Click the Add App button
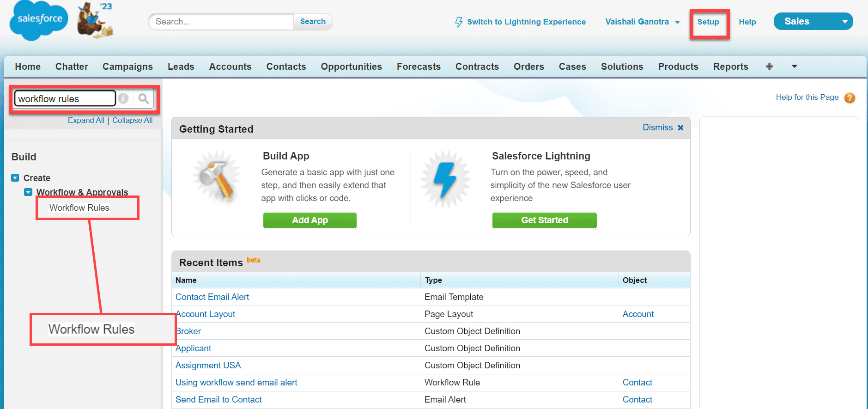Screen dimensions: 868x409 tap(310, 220)
